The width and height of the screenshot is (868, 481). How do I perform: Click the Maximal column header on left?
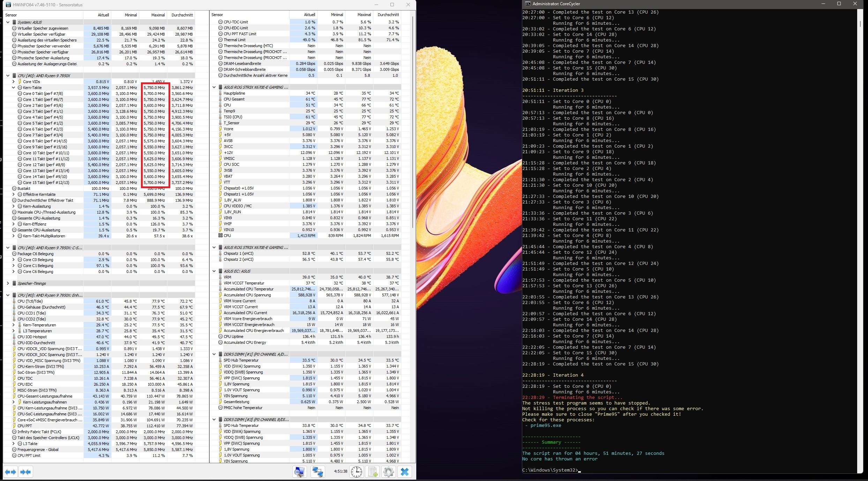pyautogui.click(x=158, y=15)
